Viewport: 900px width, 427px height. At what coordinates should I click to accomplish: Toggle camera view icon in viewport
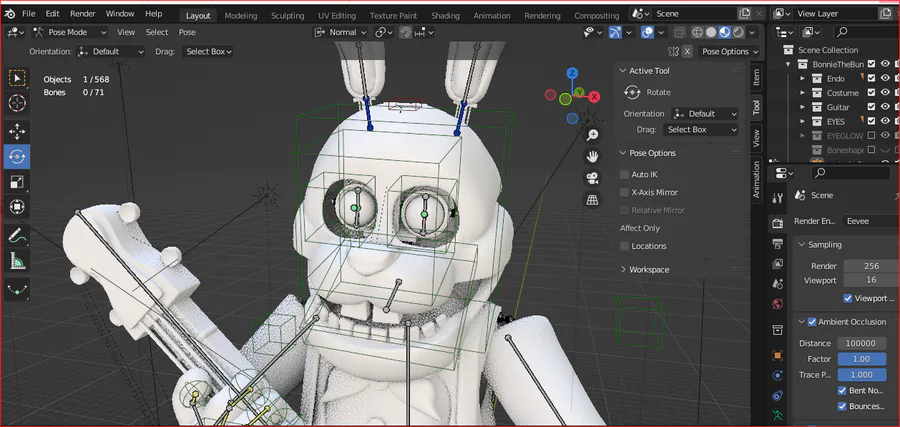(x=592, y=178)
